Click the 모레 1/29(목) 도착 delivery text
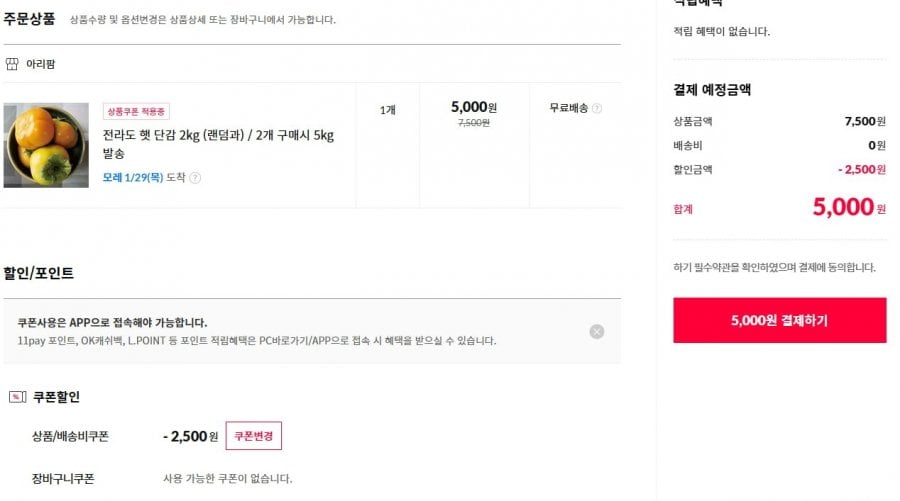Screen dimensions: 900x501 coord(144,178)
